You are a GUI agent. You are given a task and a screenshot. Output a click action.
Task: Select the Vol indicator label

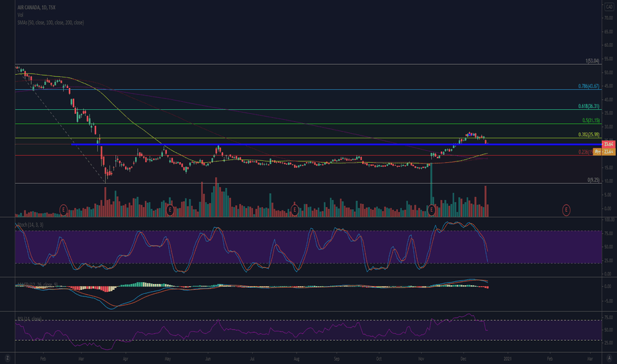(20, 15)
